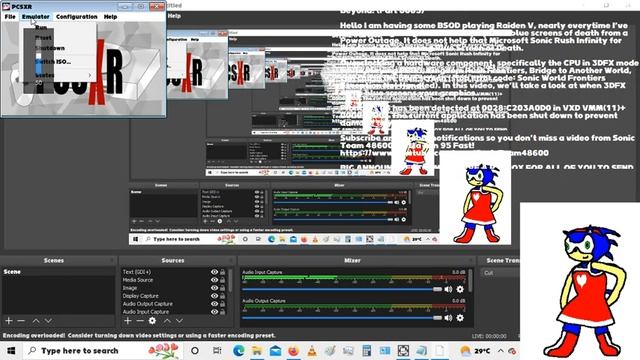This screenshot has height=360, width=640.
Task: Add a new source with the Sources plus icon
Action: click(x=128, y=321)
